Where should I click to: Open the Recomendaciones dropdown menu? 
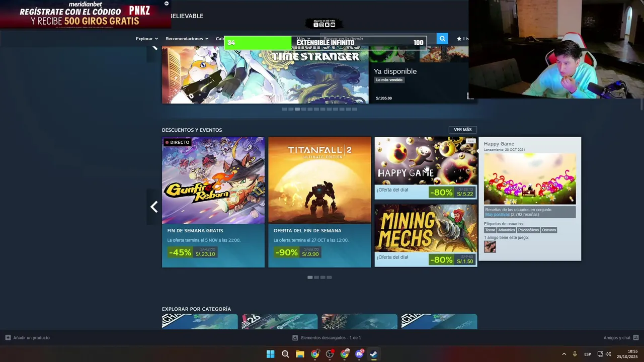click(187, 39)
